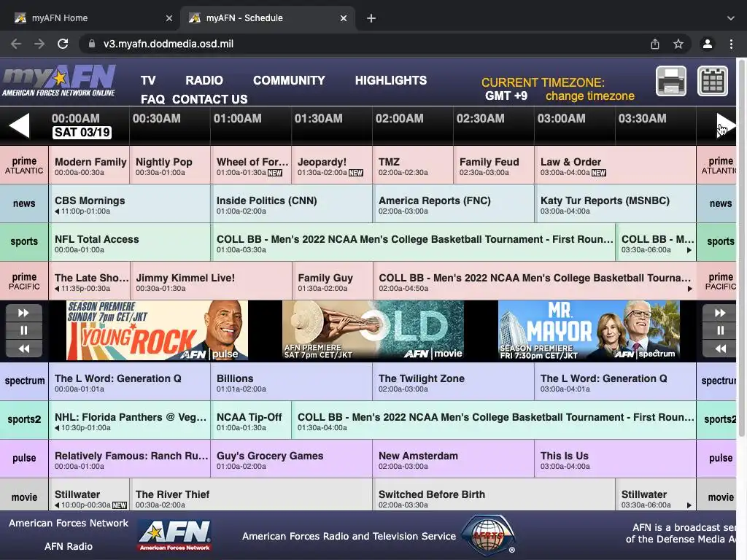Open Jimmy Kimmel Live! listing

pos(211,281)
